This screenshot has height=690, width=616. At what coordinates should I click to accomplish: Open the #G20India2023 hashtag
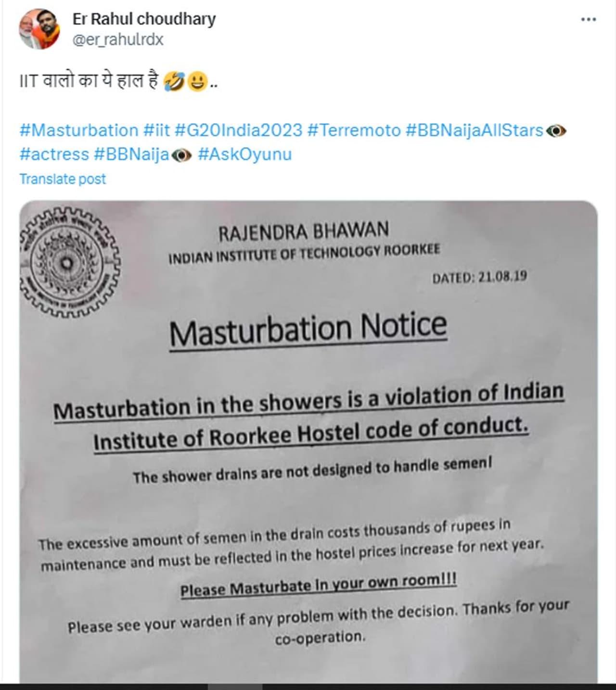(x=239, y=130)
